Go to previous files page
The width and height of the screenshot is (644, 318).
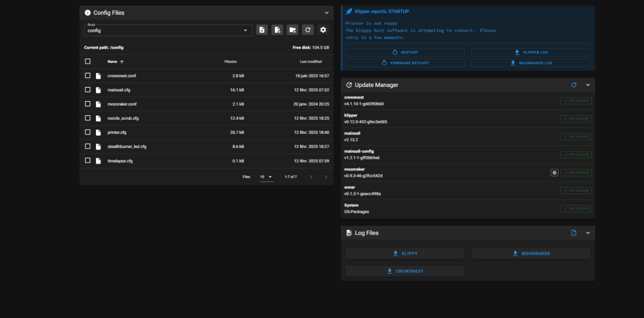311,177
